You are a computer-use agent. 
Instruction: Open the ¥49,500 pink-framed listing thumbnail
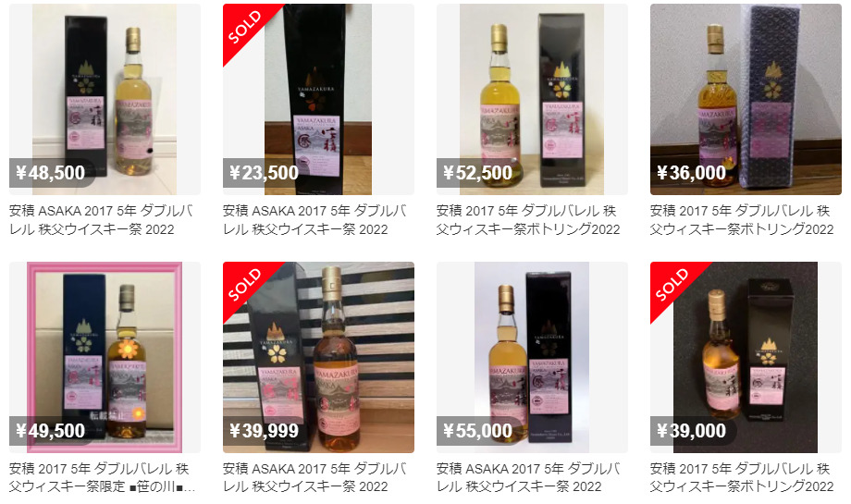pos(105,358)
